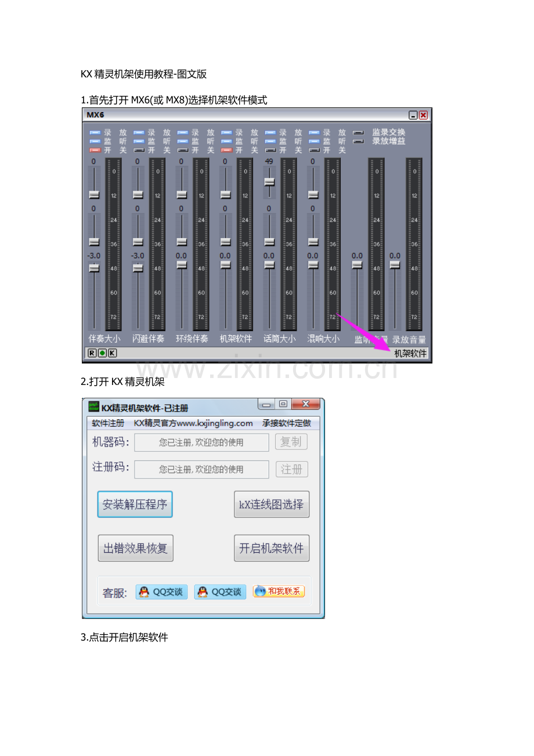534x756 pixels.
Task: Enable the 开关 switch of 环绕伴奏 channel
Action: [182, 150]
